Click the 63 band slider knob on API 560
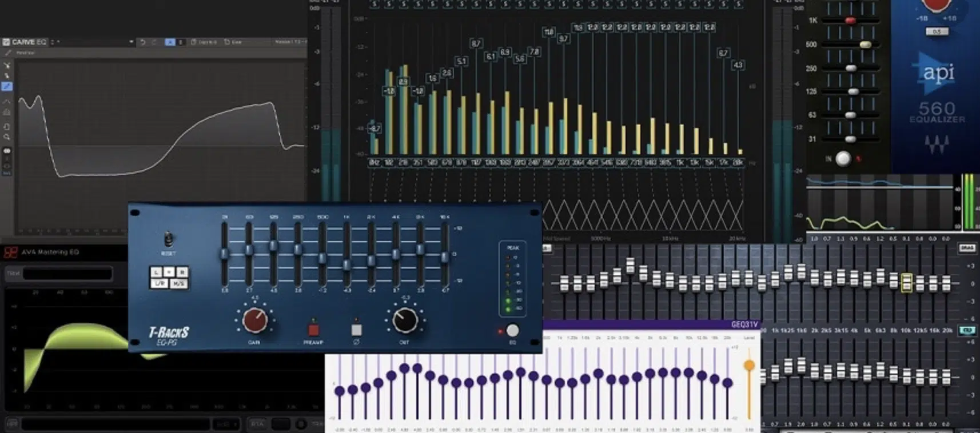 point(851,115)
